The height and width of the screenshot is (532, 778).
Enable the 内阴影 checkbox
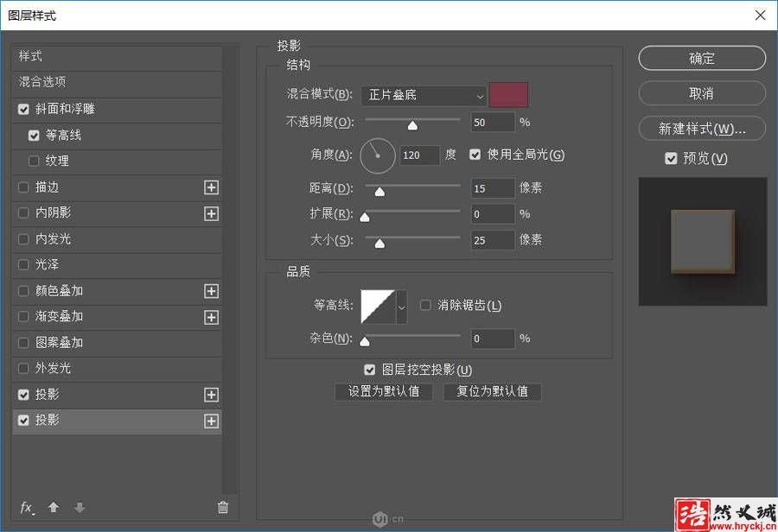23,213
